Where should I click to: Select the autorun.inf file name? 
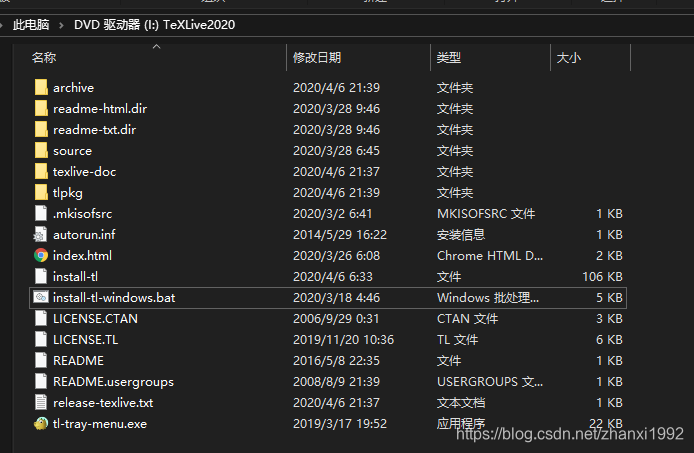click(84, 235)
